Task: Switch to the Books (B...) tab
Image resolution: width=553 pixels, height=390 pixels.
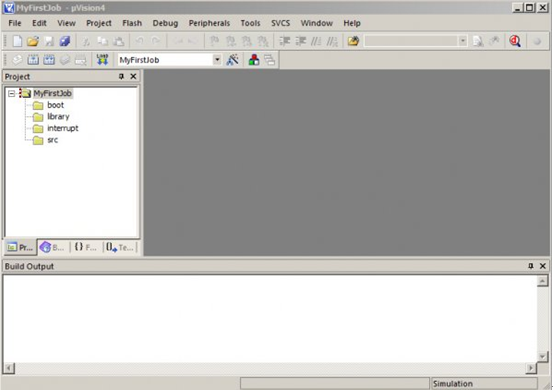Action: 53,247
